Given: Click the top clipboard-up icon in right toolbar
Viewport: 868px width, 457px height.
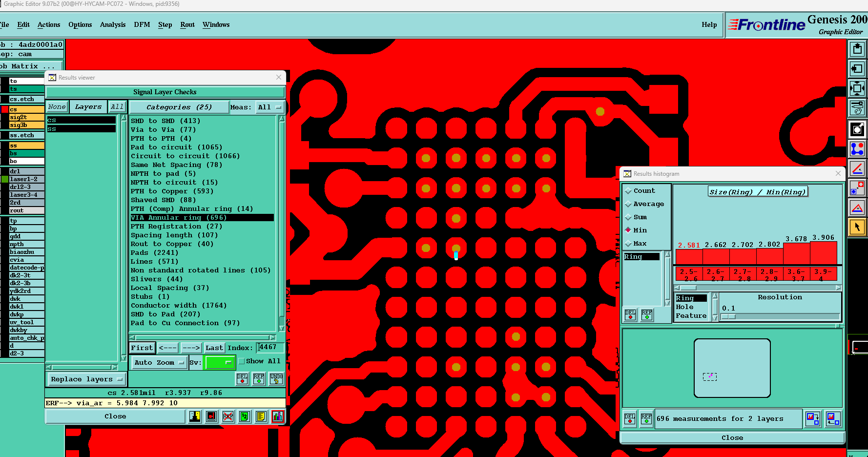Looking at the screenshot, I should pos(857,49).
